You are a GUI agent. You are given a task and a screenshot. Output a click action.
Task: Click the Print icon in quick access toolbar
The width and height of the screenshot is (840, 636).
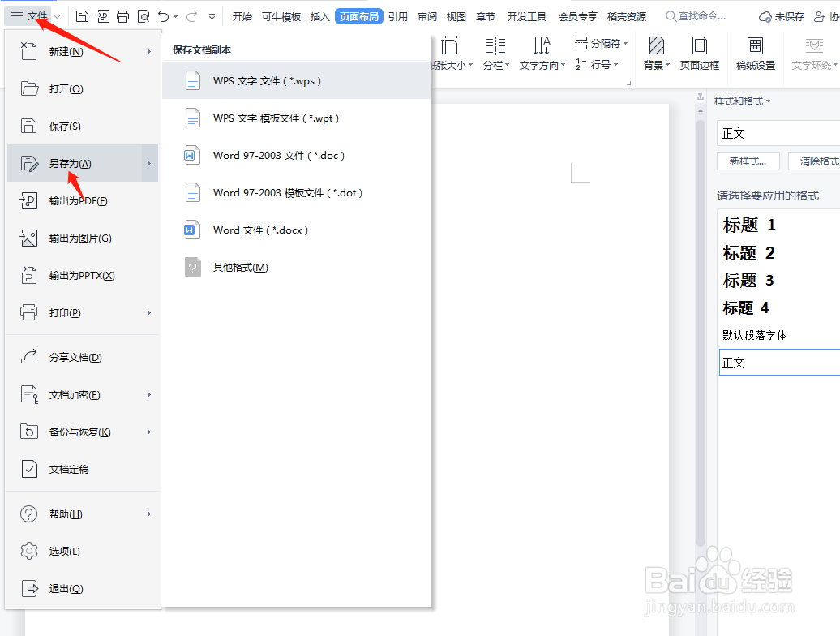point(122,16)
